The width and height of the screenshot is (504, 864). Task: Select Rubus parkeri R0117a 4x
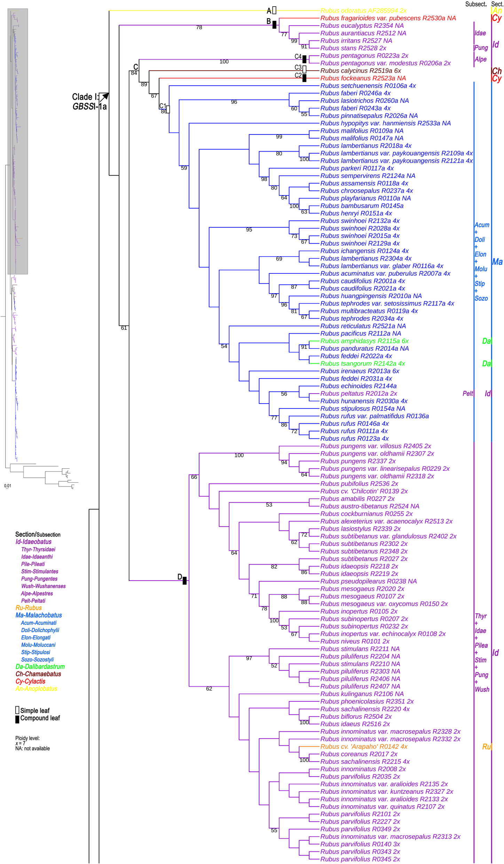[x=357, y=168]
